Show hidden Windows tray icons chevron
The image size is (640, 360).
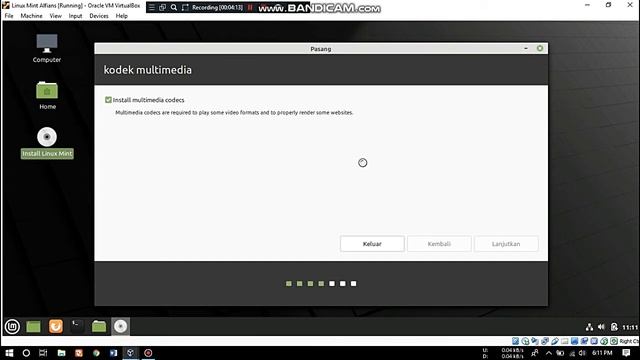pos(549,353)
